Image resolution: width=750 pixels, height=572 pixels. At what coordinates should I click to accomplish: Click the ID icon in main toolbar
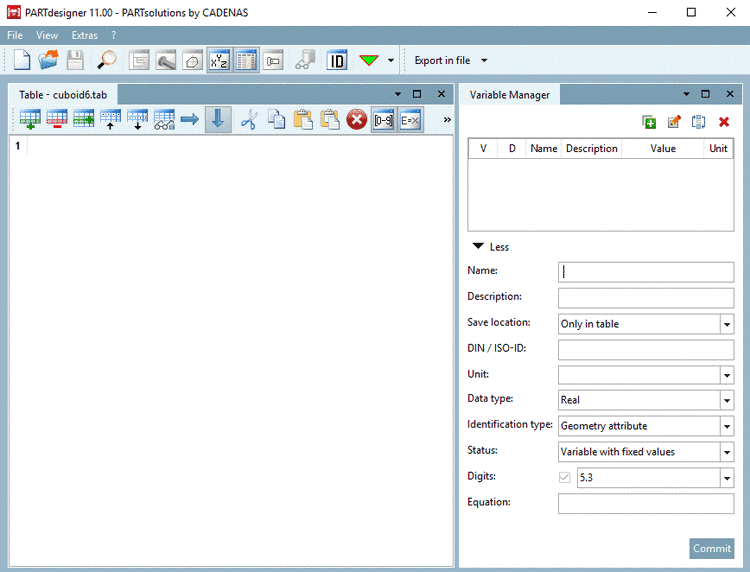[337, 61]
